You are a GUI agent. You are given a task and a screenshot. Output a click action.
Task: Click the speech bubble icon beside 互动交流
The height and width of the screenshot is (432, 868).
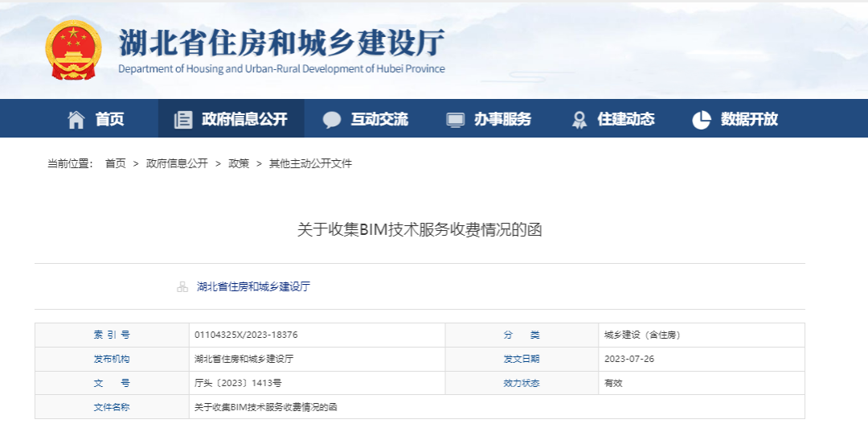point(332,120)
